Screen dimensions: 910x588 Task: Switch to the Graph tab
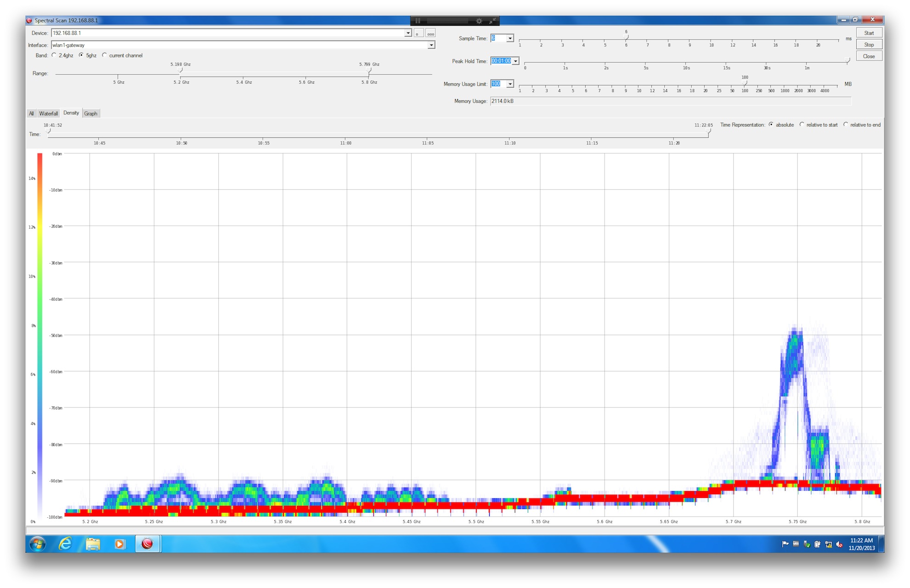pyautogui.click(x=90, y=113)
